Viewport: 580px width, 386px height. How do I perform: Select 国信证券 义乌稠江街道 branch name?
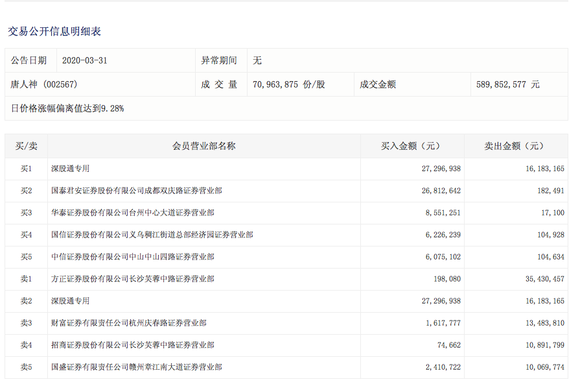point(152,235)
